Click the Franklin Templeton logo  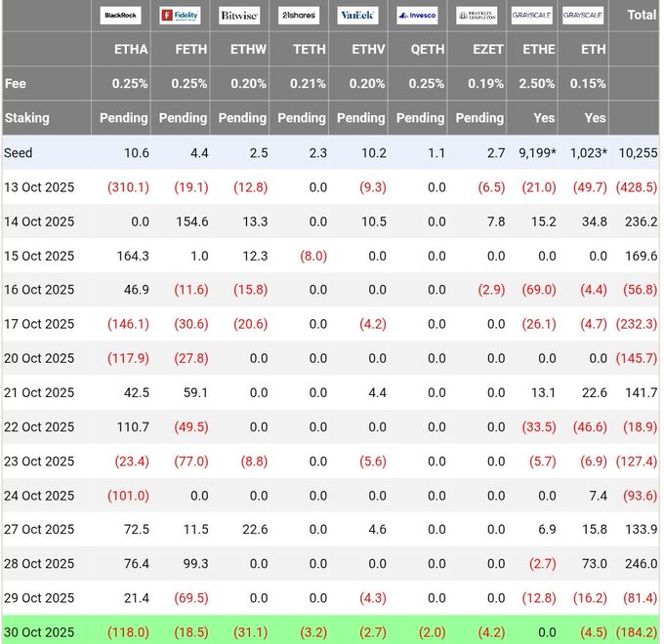[x=477, y=16]
